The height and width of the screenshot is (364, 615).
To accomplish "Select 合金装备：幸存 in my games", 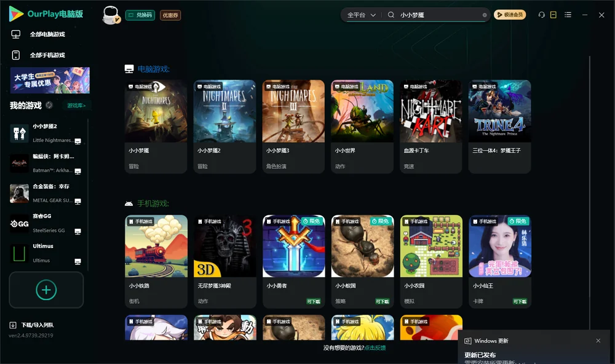I will point(46,193).
